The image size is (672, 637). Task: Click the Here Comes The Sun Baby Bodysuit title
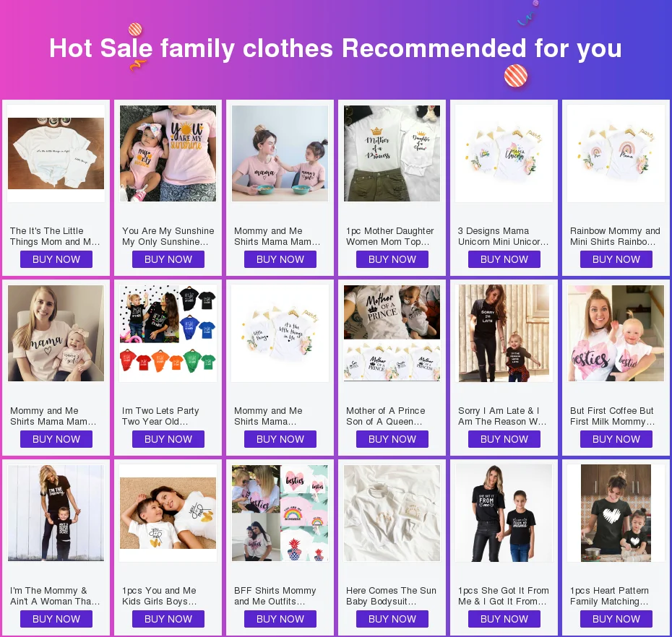pyautogui.click(x=391, y=596)
